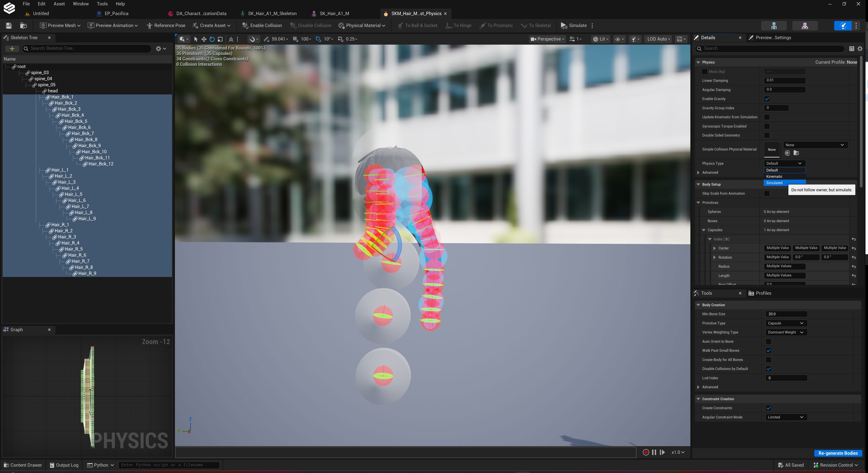868x473 pixels.
Task: Click the Re-generate Bodies button
Action: coord(838,453)
